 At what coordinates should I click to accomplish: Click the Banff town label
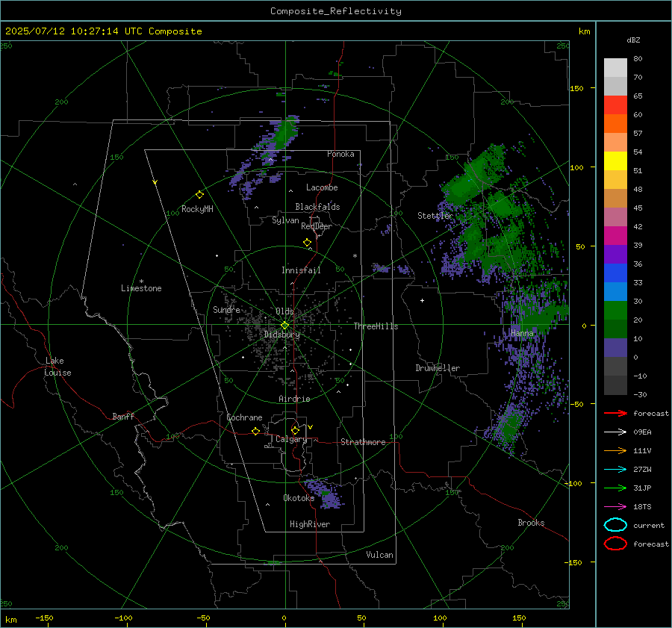point(123,417)
